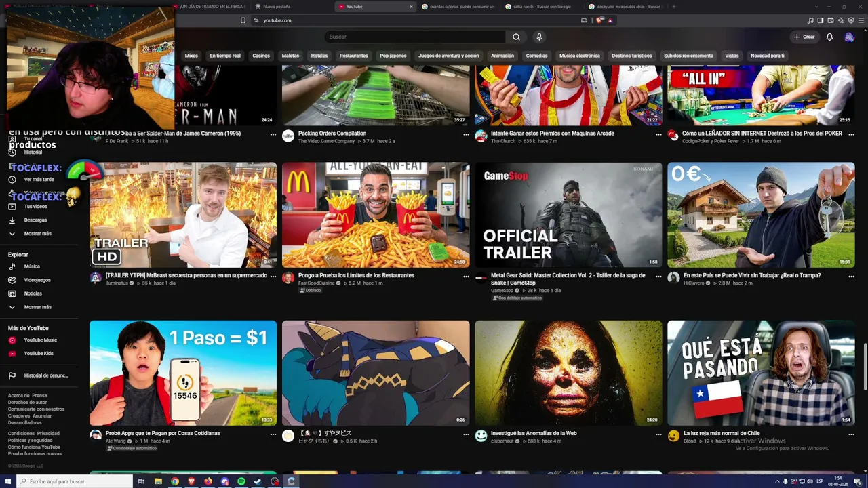The height and width of the screenshot is (488, 868).
Task: Click the Brave Rewards triangle icon
Action: [x=610, y=20]
